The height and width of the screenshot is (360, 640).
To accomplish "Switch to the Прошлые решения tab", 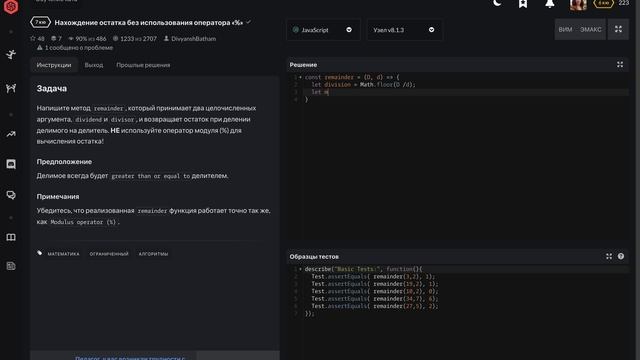I will [x=143, y=65].
